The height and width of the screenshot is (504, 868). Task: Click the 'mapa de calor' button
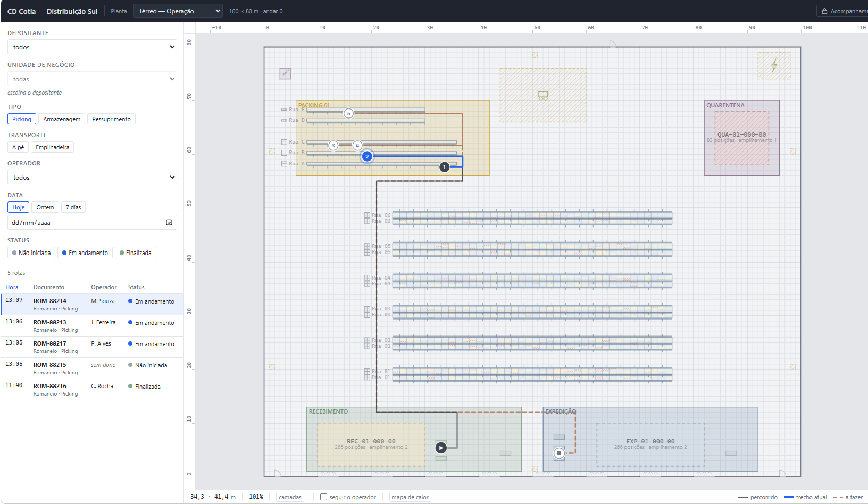tap(410, 497)
